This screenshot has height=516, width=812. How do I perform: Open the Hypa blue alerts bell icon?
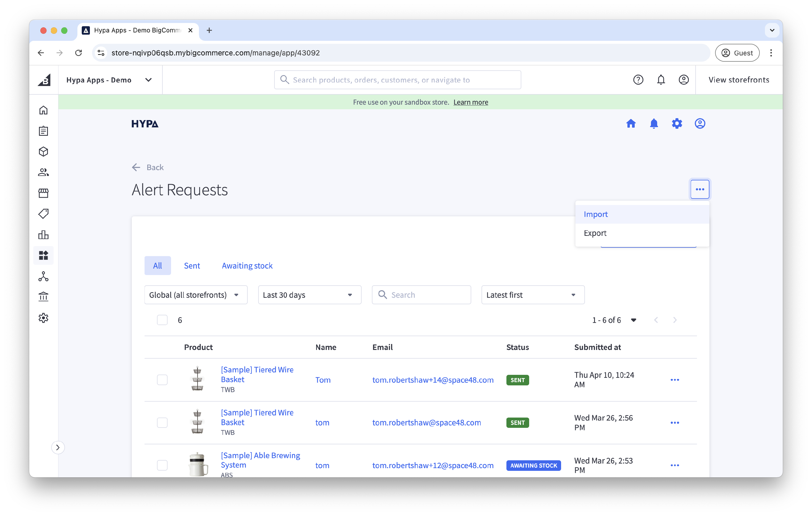pos(654,124)
